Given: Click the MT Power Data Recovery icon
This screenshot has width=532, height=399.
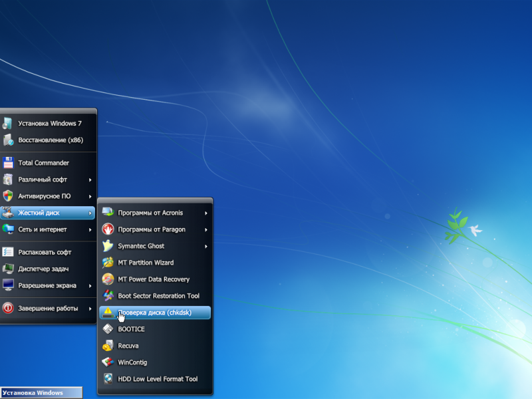Looking at the screenshot, I should point(108,279).
